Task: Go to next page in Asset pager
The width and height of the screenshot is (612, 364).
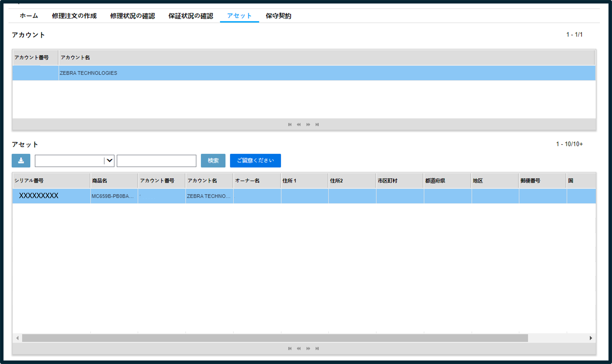Action: pyautogui.click(x=308, y=348)
